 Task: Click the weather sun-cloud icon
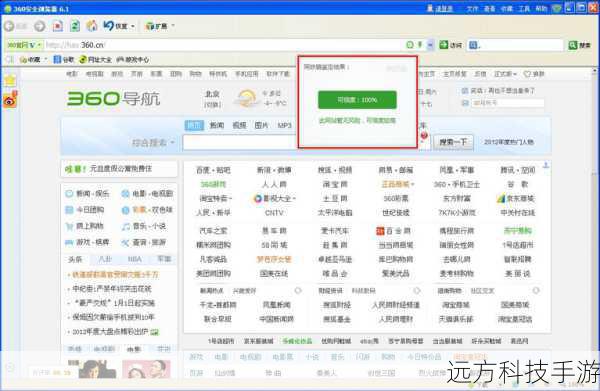[x=246, y=99]
